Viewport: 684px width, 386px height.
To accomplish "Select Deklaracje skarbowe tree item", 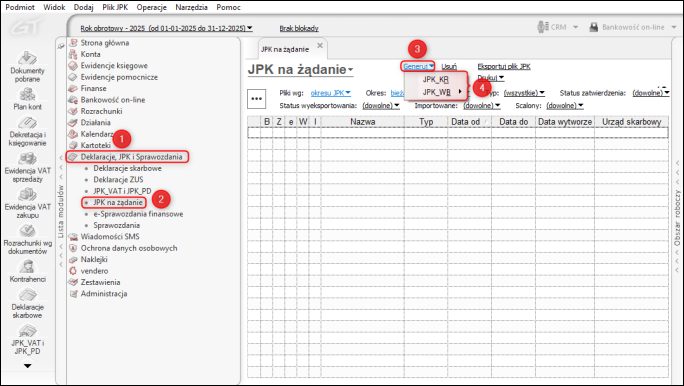I will [x=127, y=168].
